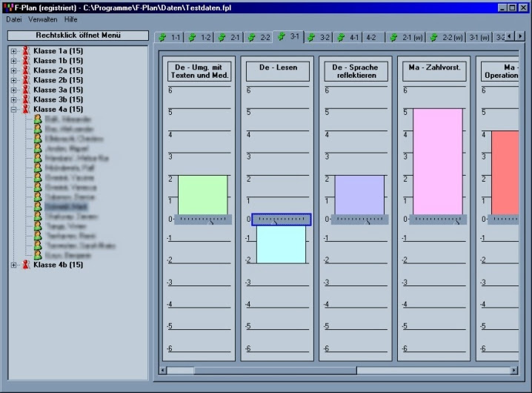Click the De - Sprache reflektieren header
This screenshot has width=532, height=393.
pos(356,71)
